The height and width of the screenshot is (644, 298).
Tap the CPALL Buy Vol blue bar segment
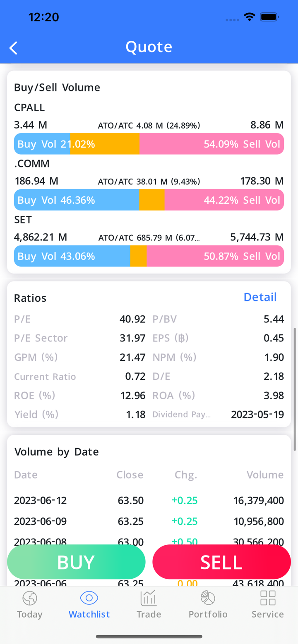coord(42,144)
